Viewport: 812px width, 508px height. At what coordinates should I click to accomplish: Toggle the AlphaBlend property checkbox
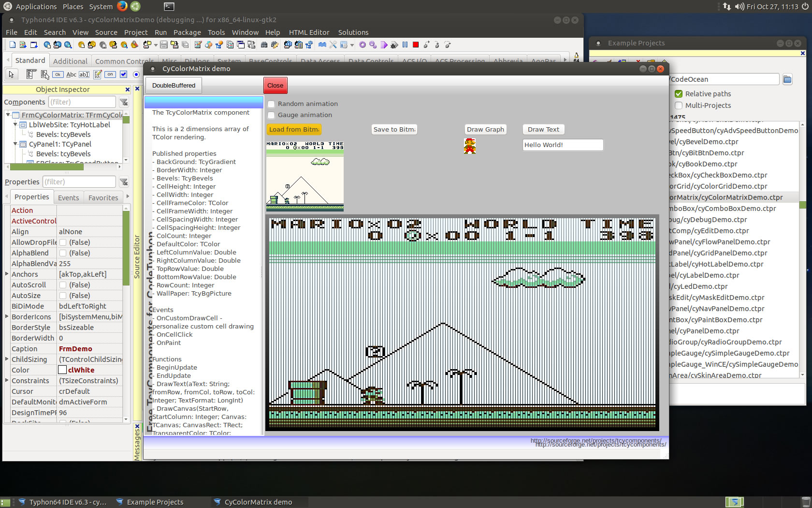pyautogui.click(x=63, y=253)
